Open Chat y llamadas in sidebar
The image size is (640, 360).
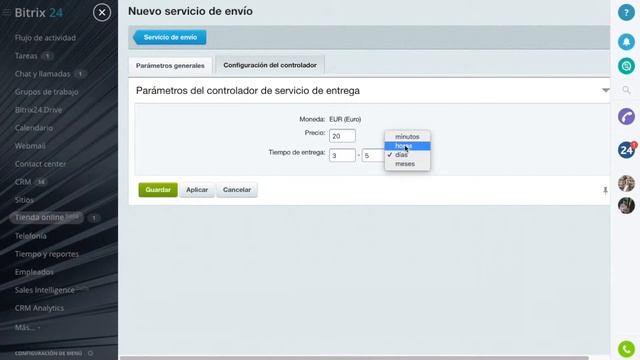[x=42, y=74]
